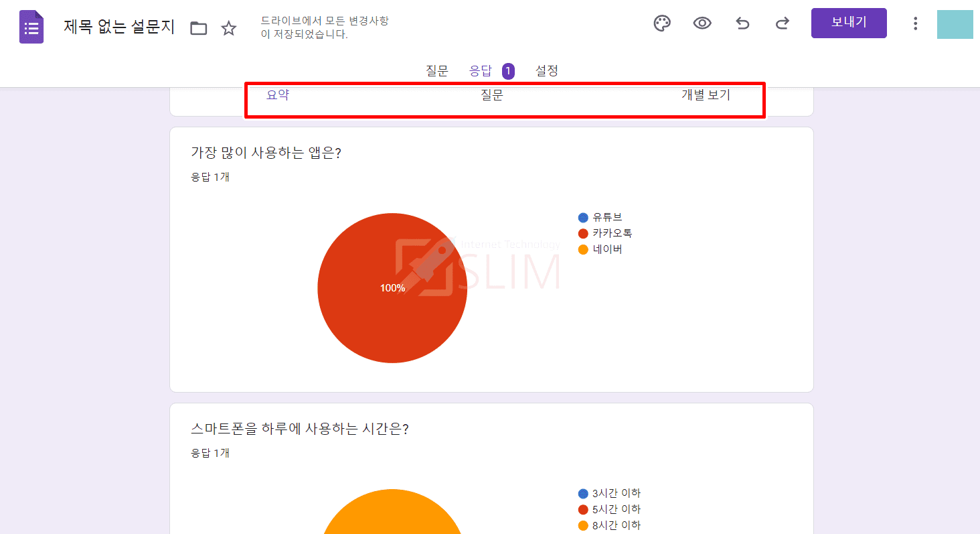The height and width of the screenshot is (534, 980).
Task: Undo the last change
Action: coord(742,23)
